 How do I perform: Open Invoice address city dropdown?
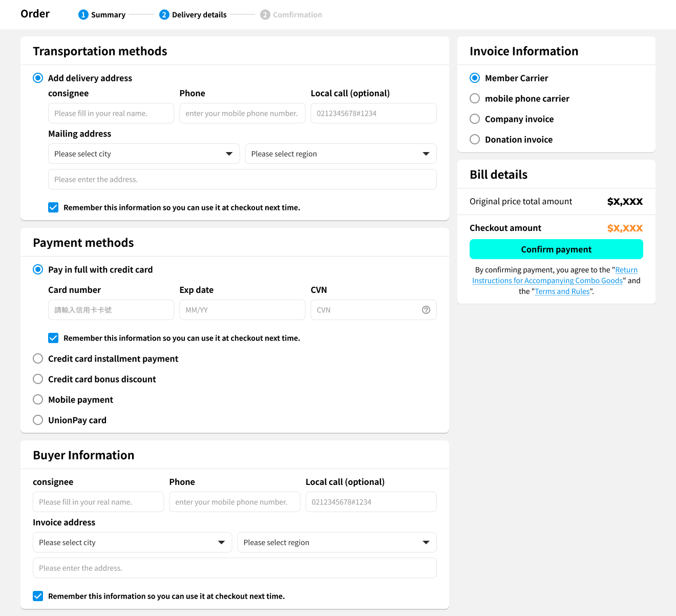point(132,542)
